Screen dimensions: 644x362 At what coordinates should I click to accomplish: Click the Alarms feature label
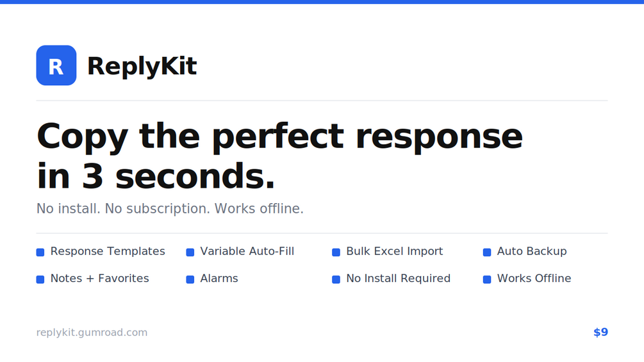[x=219, y=278]
